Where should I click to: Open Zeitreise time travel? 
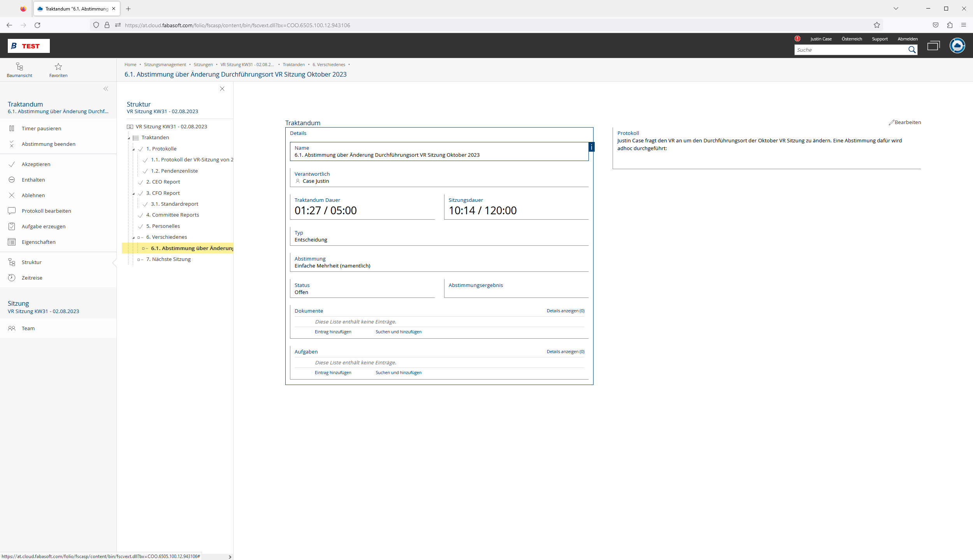click(x=32, y=278)
